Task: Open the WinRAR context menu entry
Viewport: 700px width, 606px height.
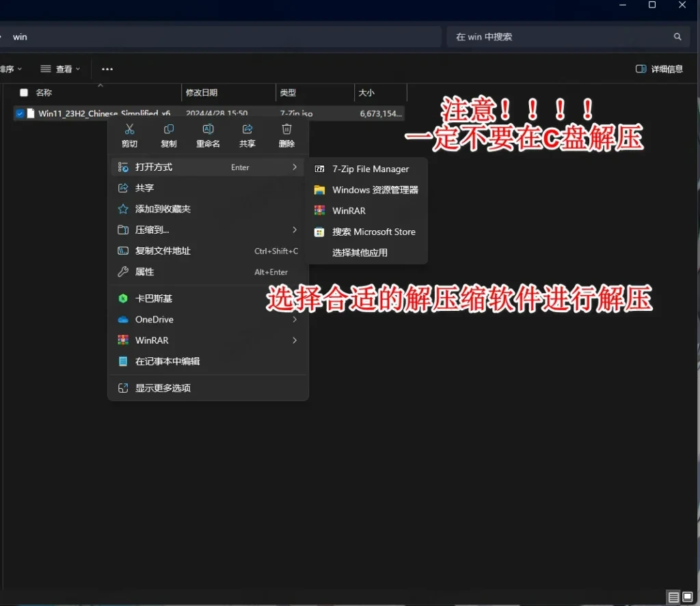Action: (x=208, y=340)
